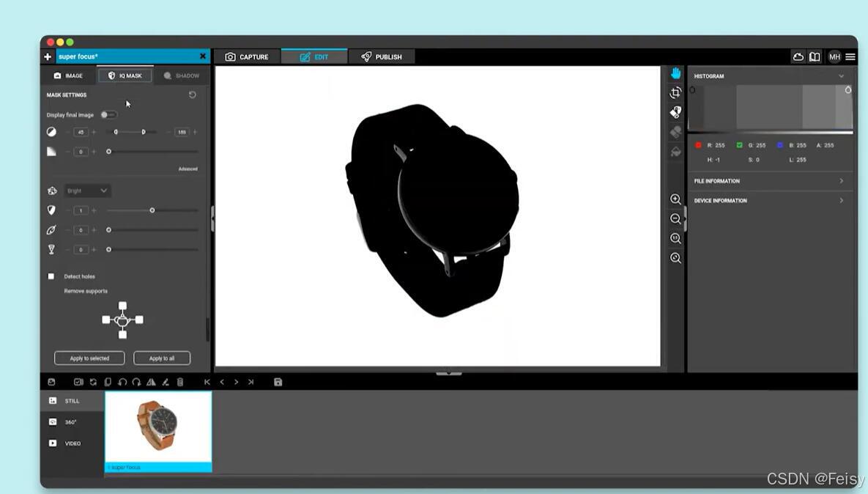Switch to the Edit tab

coord(314,56)
